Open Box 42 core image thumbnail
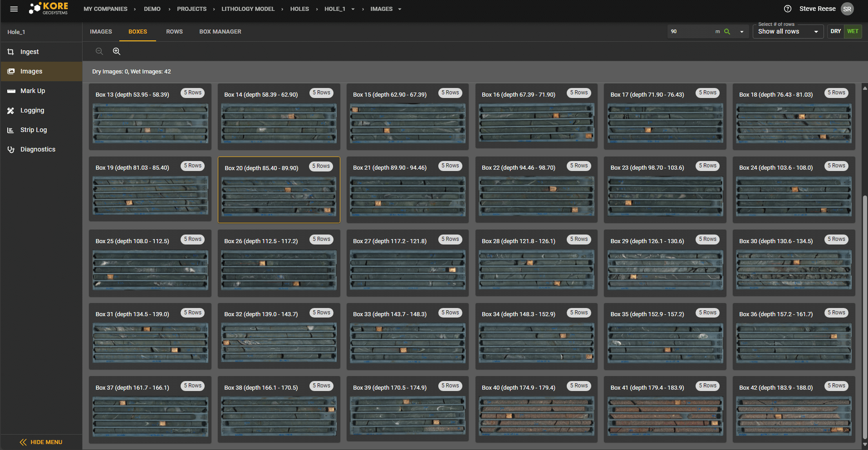Screen dimensions: 868x450 click(794, 416)
